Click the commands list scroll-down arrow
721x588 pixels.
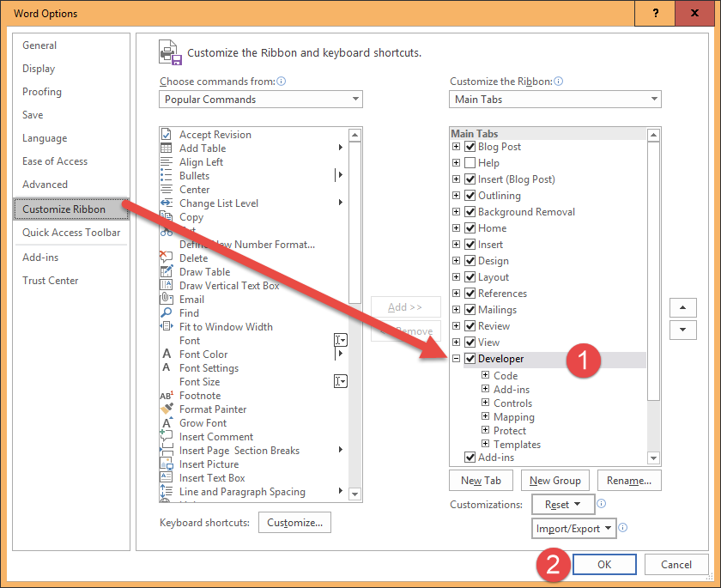(x=354, y=494)
